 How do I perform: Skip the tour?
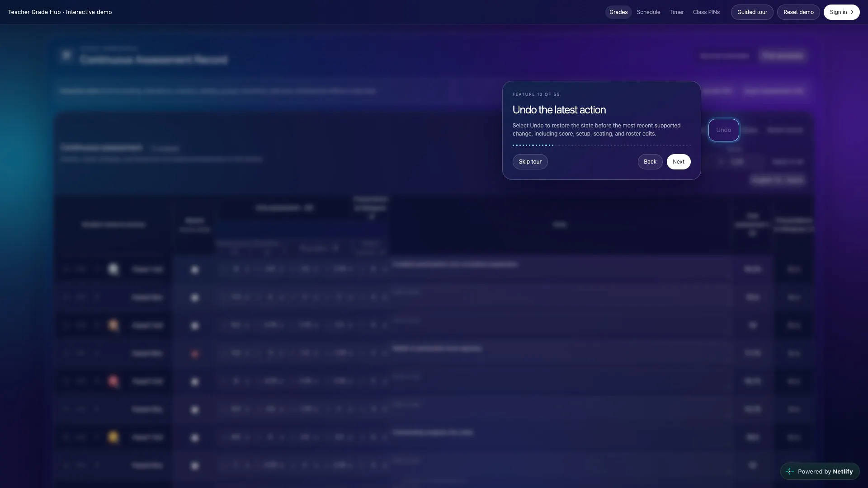(x=530, y=162)
